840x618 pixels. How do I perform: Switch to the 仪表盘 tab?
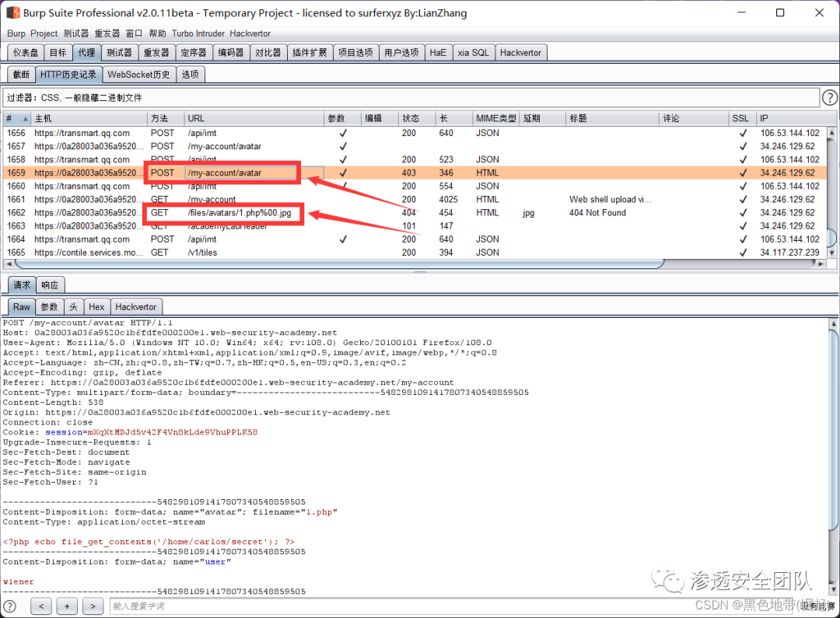(x=26, y=53)
